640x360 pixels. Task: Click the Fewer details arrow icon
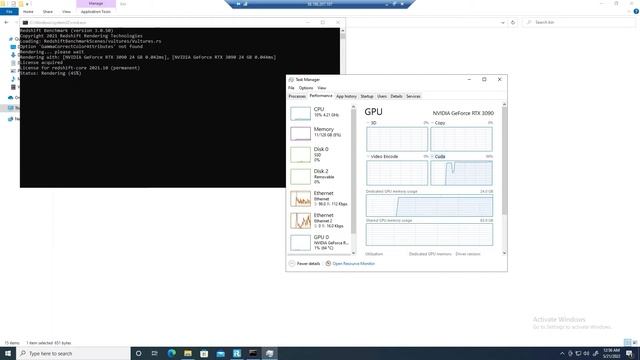click(x=291, y=264)
